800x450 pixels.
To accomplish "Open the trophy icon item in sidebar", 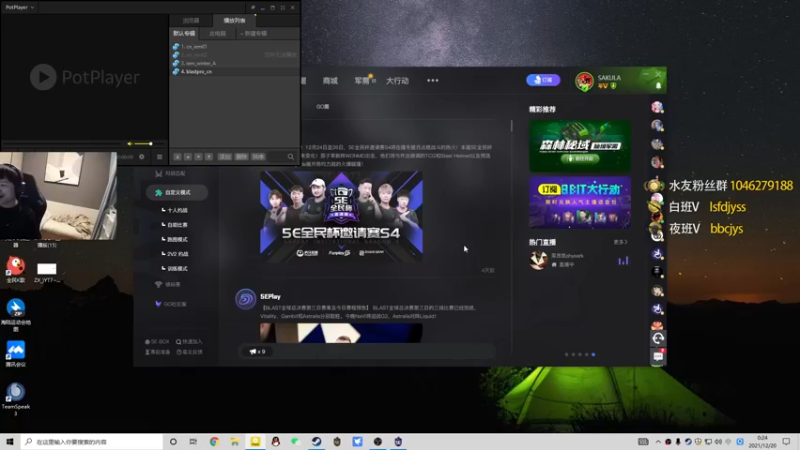I will click(x=168, y=284).
